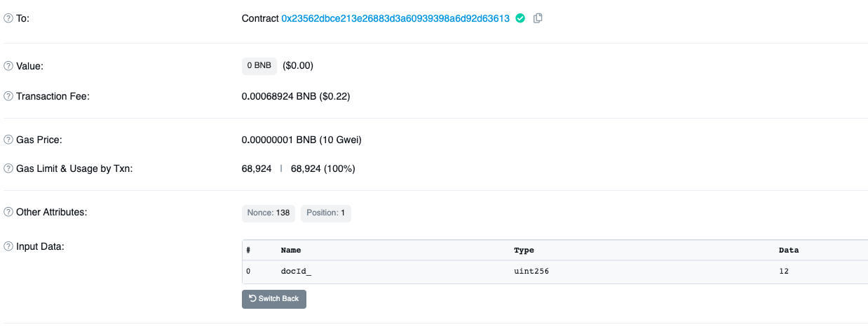
Task: Click the Gas Price: label
Action: click(39, 140)
